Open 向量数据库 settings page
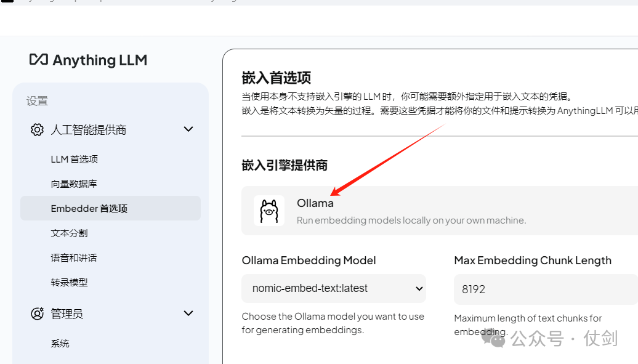The width and height of the screenshot is (638, 364). coord(74,184)
